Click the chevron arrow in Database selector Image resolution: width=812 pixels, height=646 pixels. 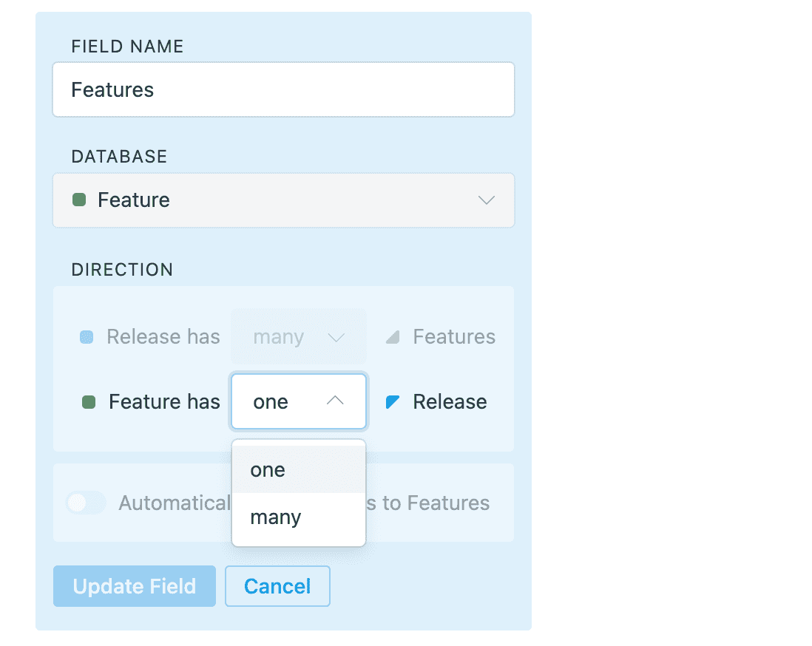(486, 200)
